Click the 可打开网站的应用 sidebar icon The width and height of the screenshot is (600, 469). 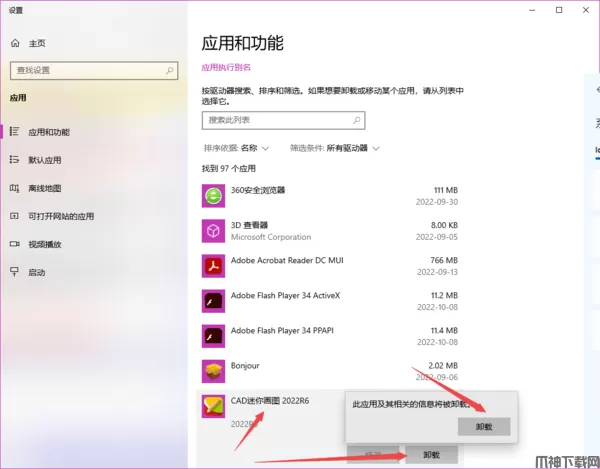point(14,216)
